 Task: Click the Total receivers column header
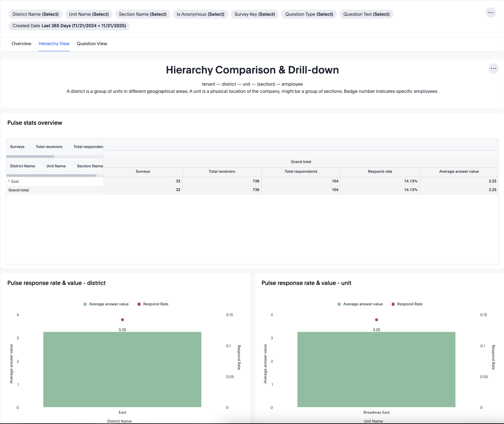coord(222,172)
